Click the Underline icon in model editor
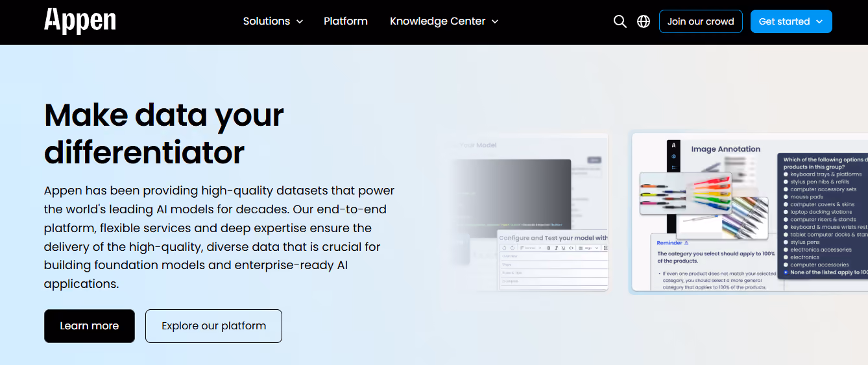The image size is (868, 365). coord(564,248)
